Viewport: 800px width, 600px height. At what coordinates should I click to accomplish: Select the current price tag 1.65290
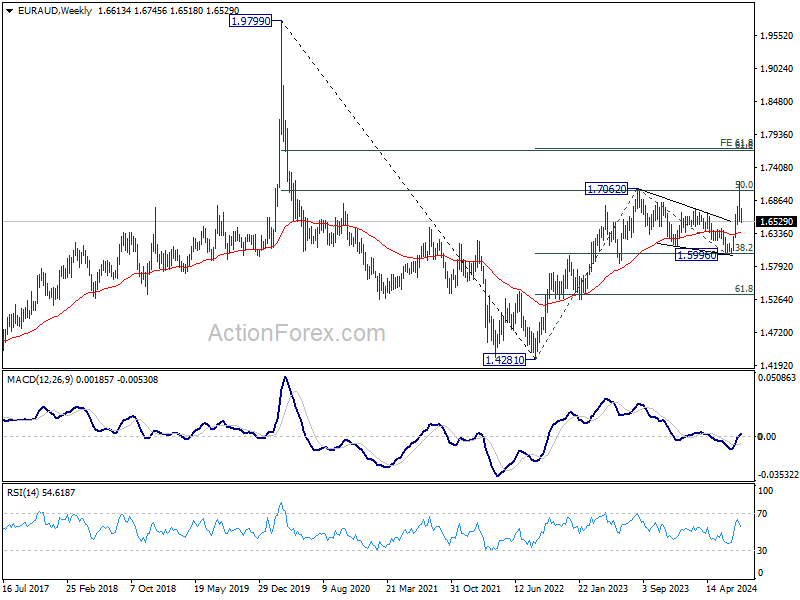pos(777,221)
